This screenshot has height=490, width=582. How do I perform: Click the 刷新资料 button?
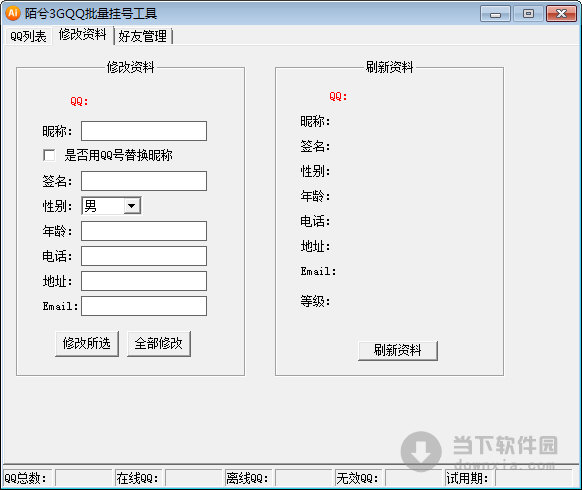[x=398, y=350]
